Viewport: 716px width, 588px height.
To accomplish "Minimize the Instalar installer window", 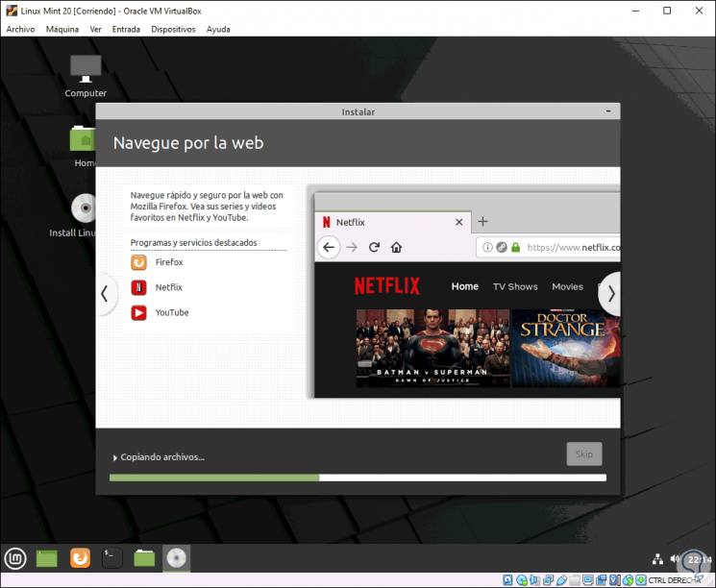I will (608, 110).
